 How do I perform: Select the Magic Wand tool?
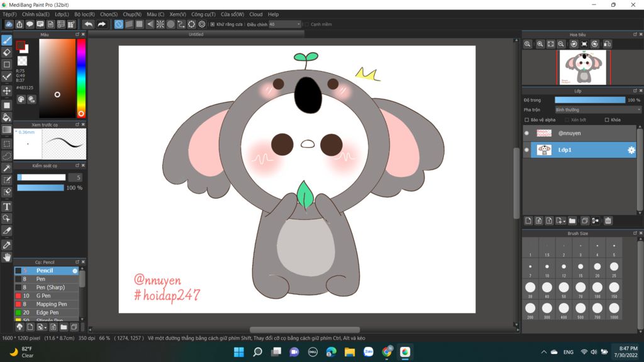point(6,168)
